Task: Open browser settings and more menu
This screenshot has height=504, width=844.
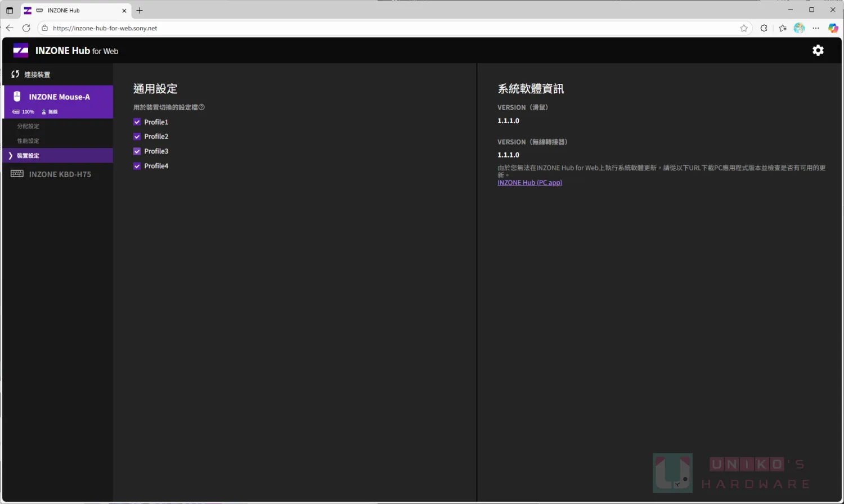Action: [816, 28]
